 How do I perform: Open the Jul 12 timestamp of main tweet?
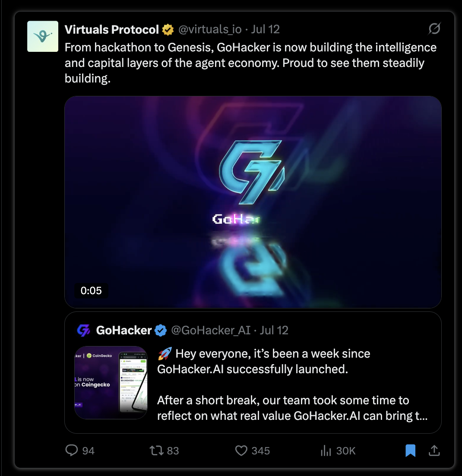tap(265, 29)
